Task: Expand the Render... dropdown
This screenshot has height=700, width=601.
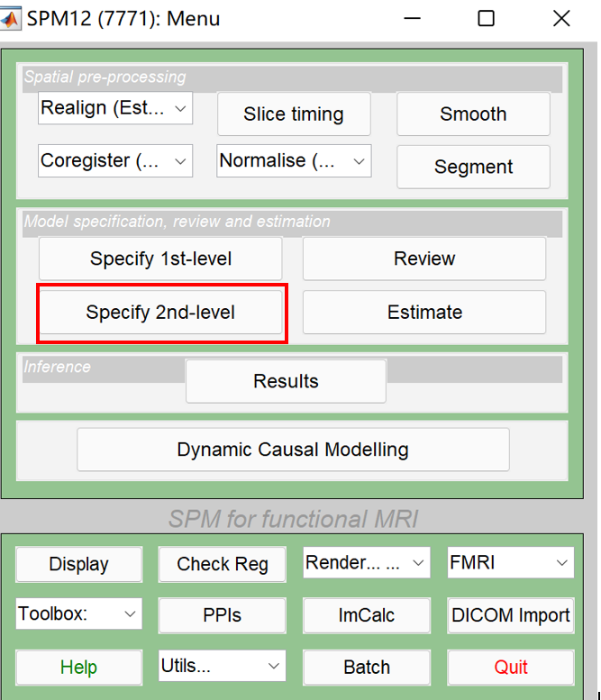Action: tap(367, 562)
